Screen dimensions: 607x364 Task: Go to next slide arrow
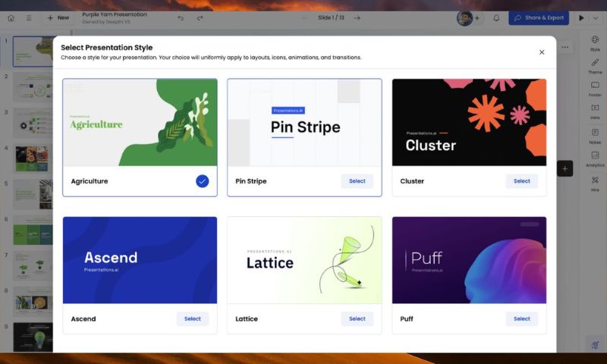coord(357,17)
